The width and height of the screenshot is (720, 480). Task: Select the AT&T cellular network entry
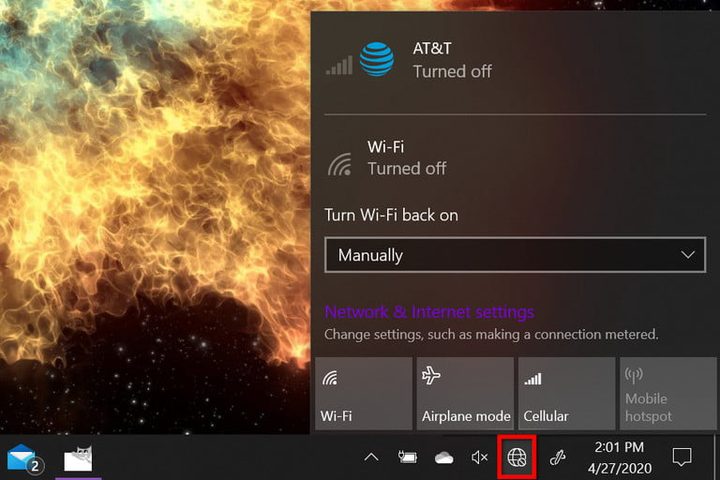tap(515, 60)
